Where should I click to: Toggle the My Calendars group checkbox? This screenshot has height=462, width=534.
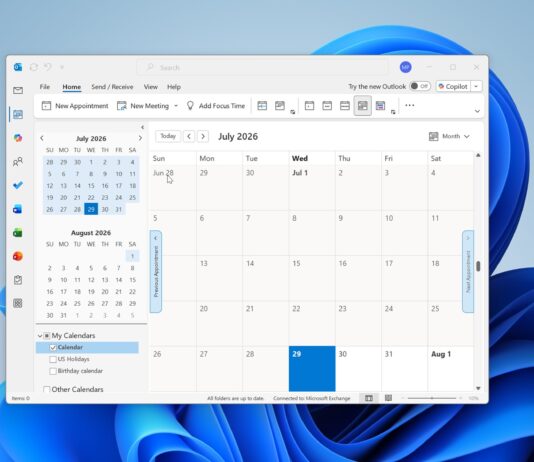coord(47,336)
